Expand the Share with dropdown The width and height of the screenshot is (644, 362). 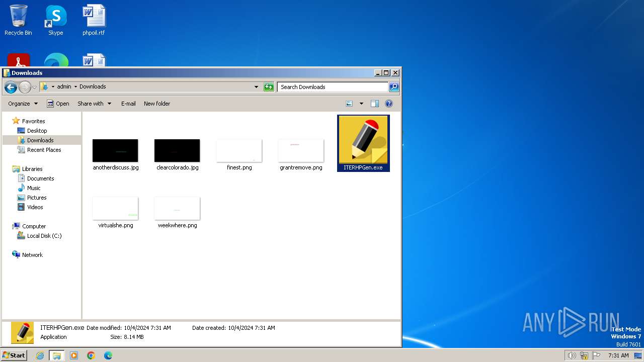tap(94, 104)
